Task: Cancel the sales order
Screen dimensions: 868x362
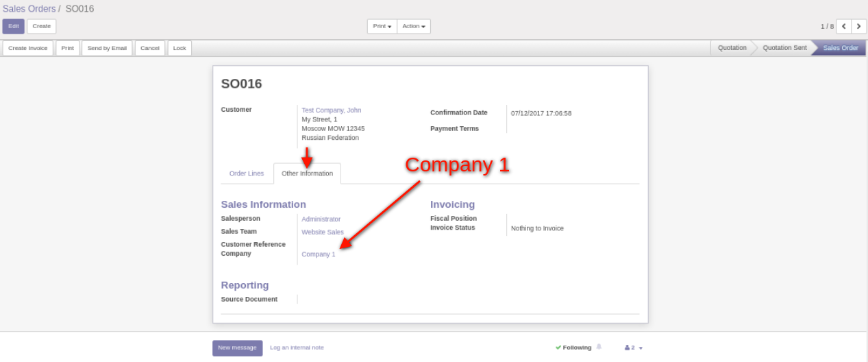Action: pyautogui.click(x=150, y=48)
